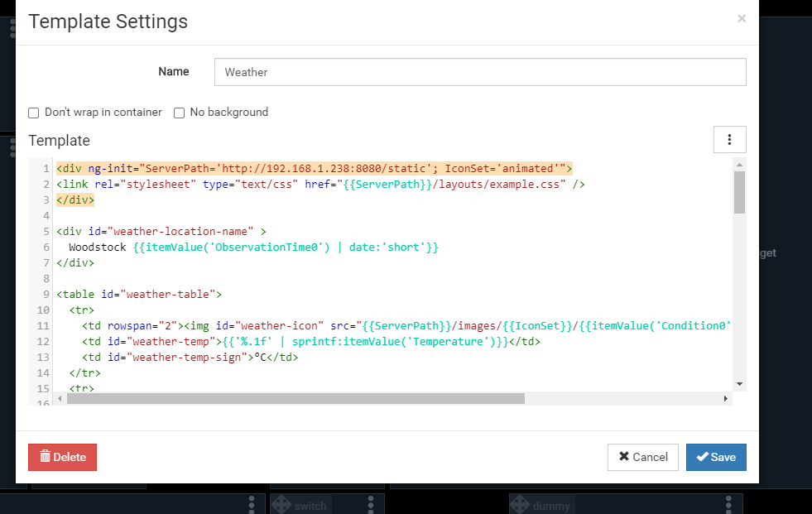The width and height of the screenshot is (812, 514).
Task: Open the template editor kebab menu
Action: tap(729, 140)
